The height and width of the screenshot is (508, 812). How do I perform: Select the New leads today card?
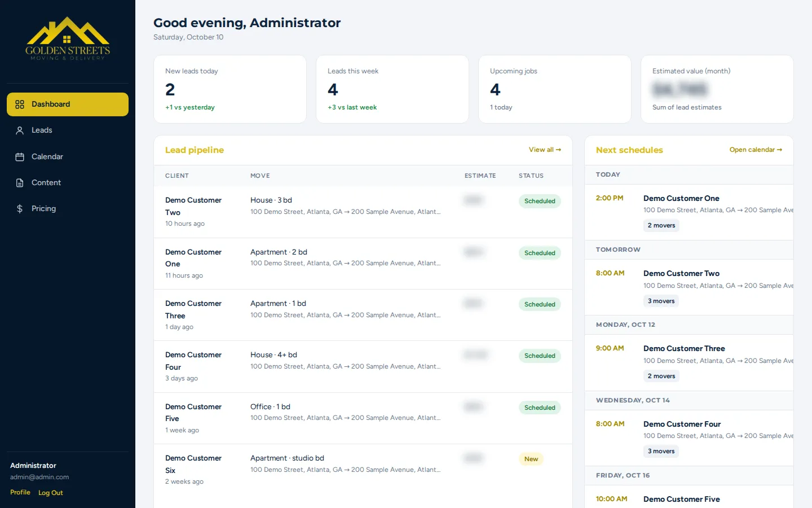(x=230, y=89)
